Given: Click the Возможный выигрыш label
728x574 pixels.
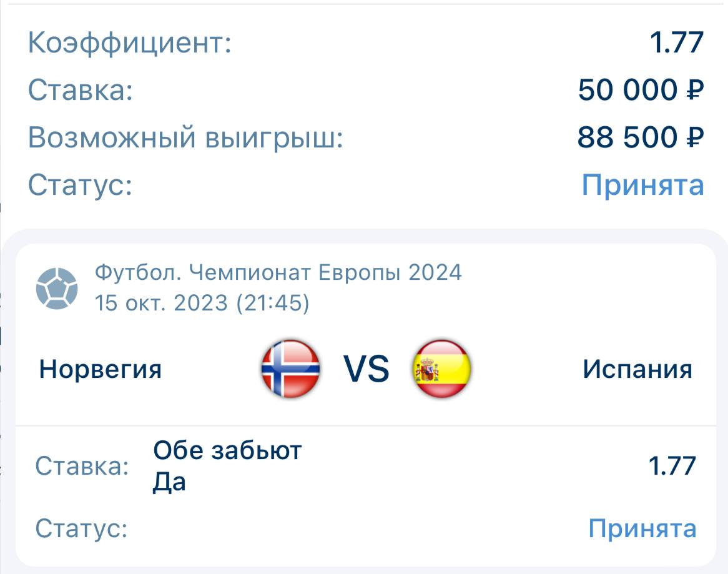Looking at the screenshot, I should pyautogui.click(x=185, y=137).
